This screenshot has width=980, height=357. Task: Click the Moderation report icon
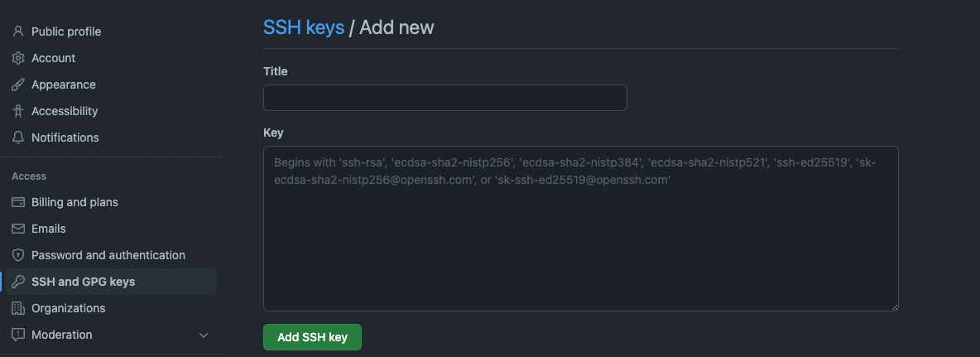(x=18, y=335)
